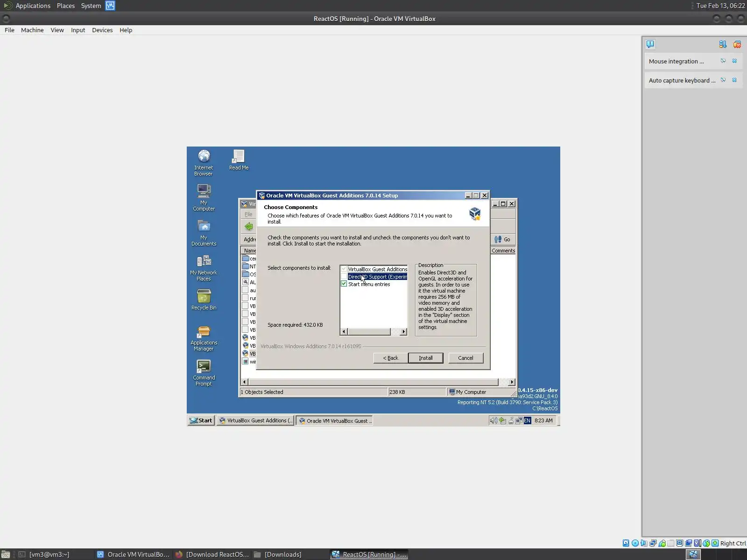The width and height of the screenshot is (747, 560).
Task: Open the View menu
Action: tap(57, 30)
